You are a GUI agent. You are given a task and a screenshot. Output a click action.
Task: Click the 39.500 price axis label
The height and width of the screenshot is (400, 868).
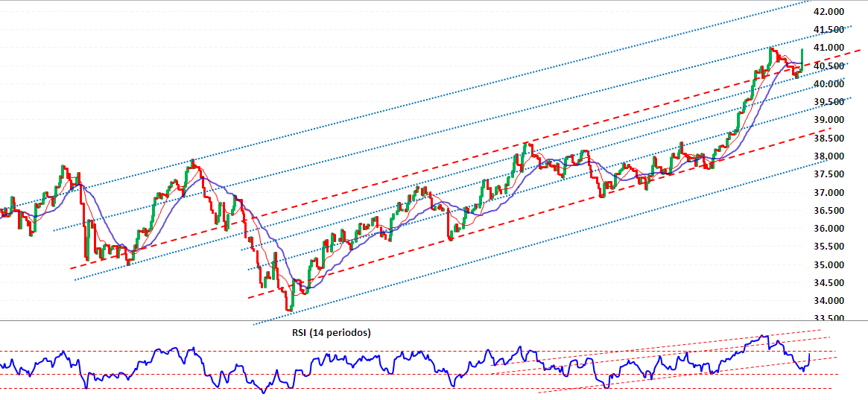(x=829, y=102)
